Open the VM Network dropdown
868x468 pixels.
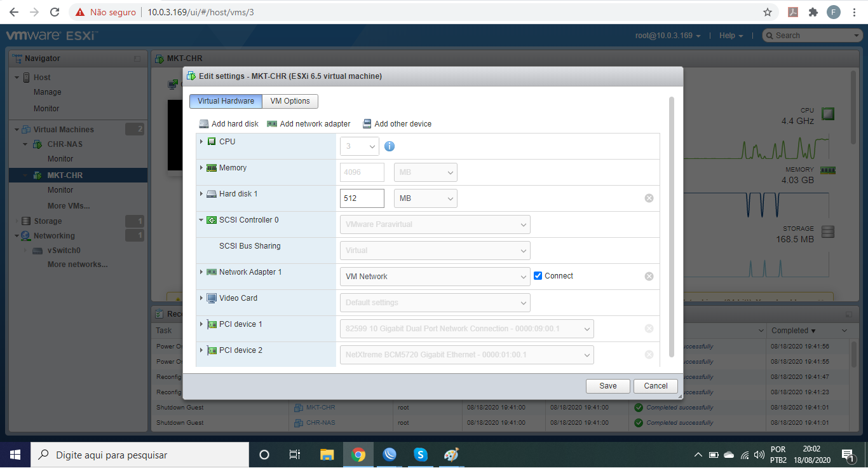[435, 277]
